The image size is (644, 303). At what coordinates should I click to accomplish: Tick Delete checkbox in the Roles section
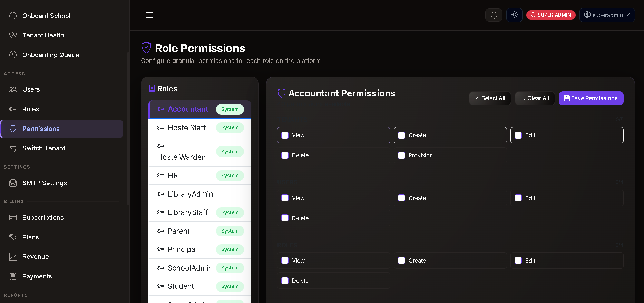click(x=285, y=281)
